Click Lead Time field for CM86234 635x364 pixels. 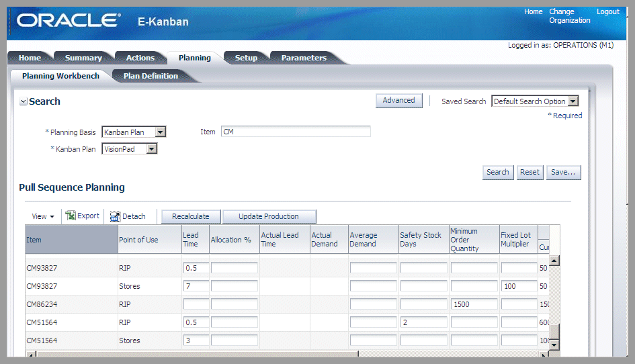pos(196,304)
